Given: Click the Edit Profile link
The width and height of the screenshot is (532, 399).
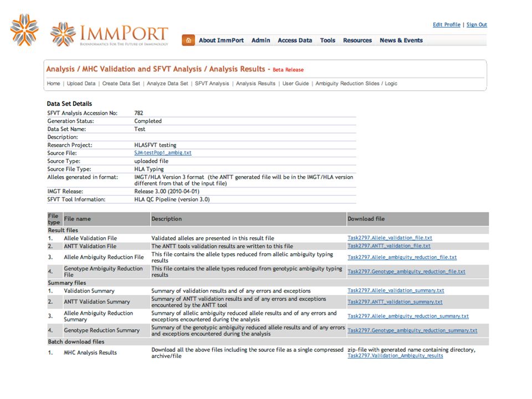Looking at the screenshot, I should [447, 24].
